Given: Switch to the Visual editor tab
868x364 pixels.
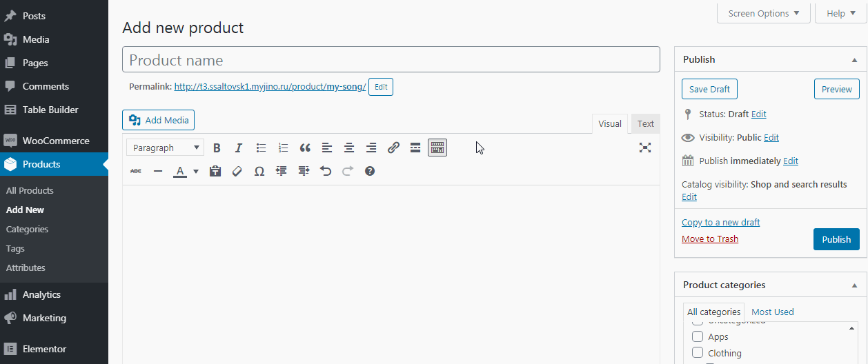Looking at the screenshot, I should 610,124.
